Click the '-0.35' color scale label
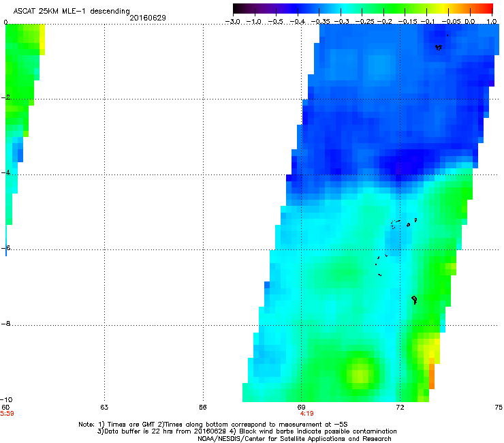The image size is (504, 443). click(x=319, y=22)
